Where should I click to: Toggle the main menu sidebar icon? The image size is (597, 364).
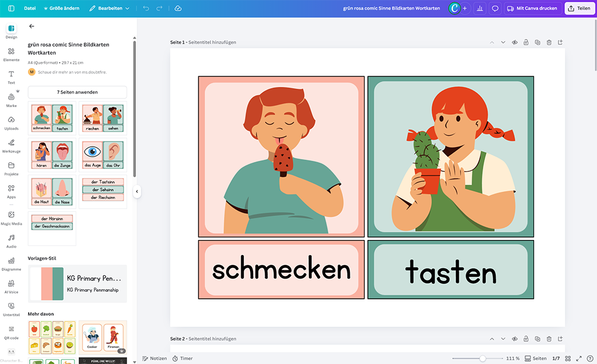pos(11,8)
